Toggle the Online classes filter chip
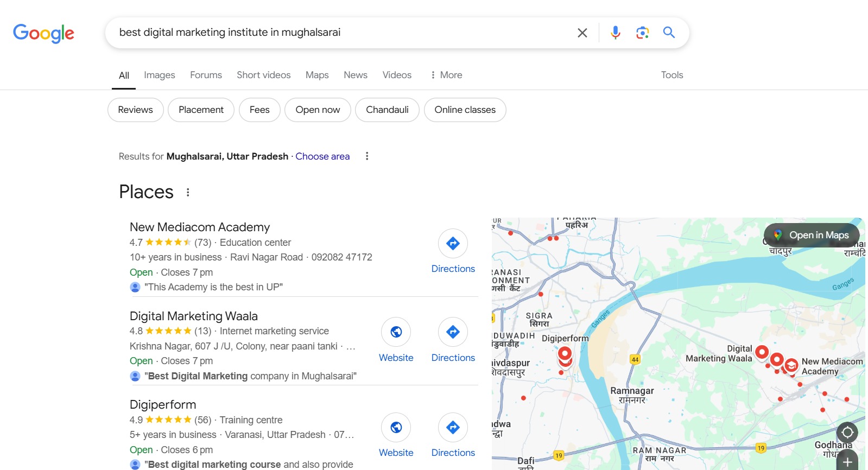868x470 pixels. [465, 110]
